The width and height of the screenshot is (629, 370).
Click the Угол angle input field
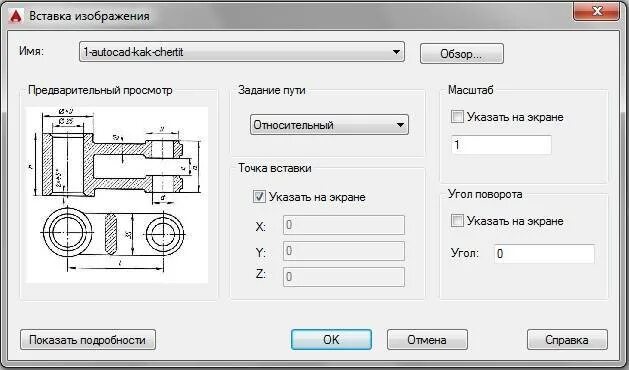544,254
